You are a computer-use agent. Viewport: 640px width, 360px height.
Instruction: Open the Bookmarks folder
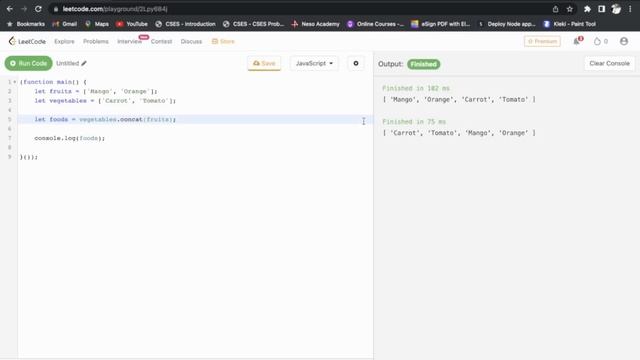click(26, 24)
